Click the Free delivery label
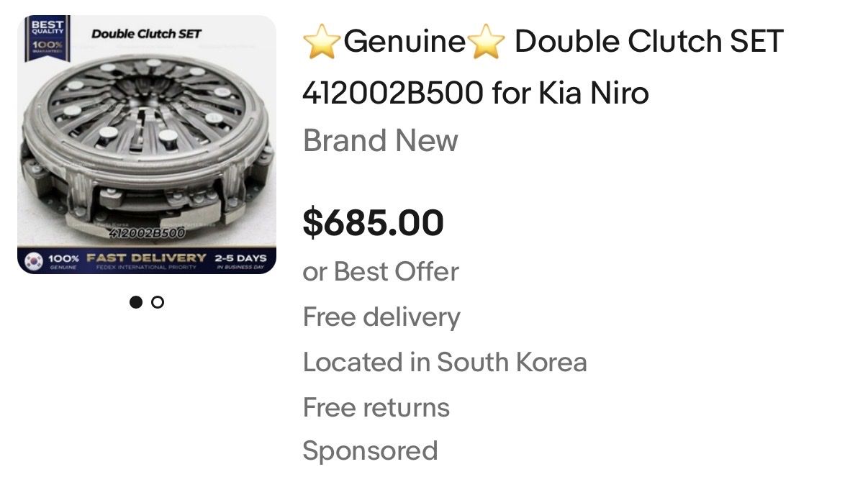 [x=381, y=317]
